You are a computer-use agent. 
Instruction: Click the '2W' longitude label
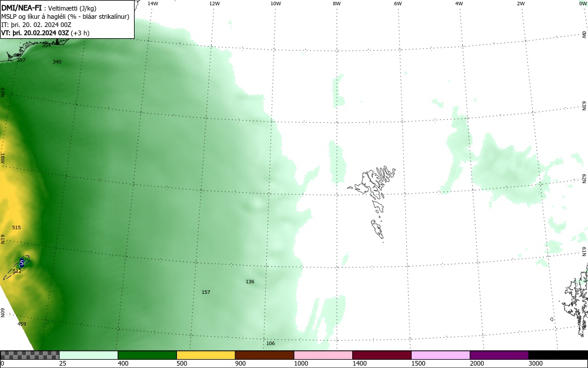pyautogui.click(x=521, y=4)
